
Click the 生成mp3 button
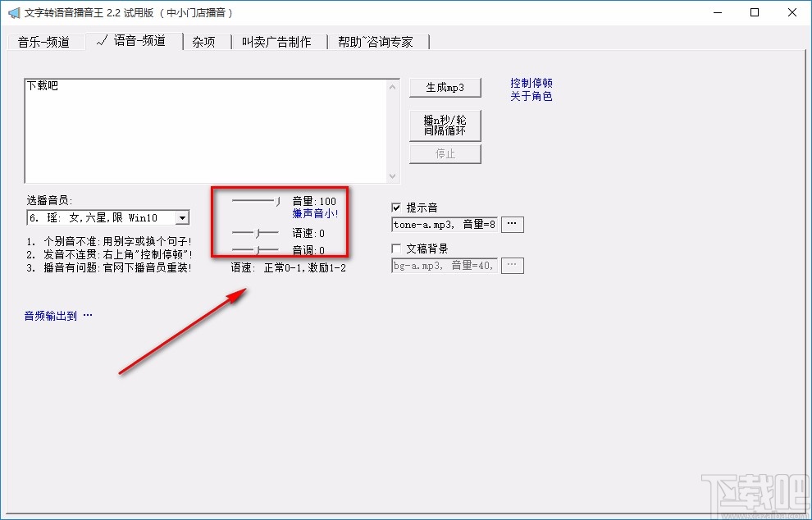point(445,87)
